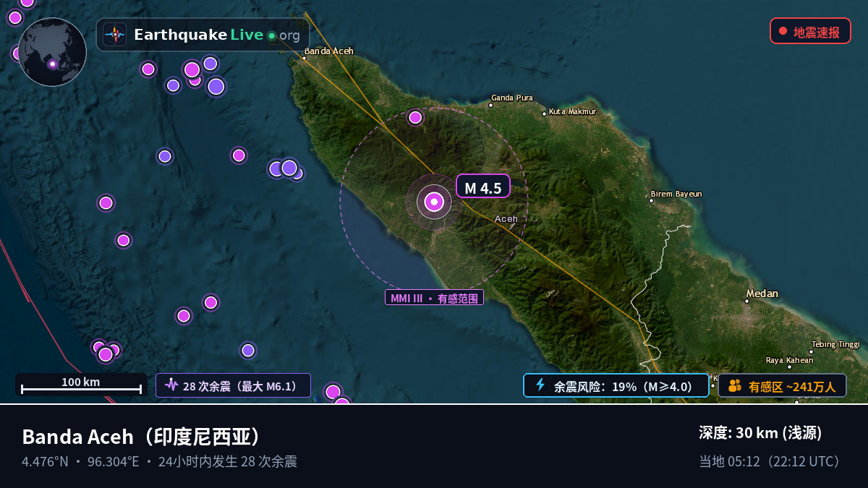
Task: Click the earthquake marker north of Aceh circle
Action: coord(415,117)
